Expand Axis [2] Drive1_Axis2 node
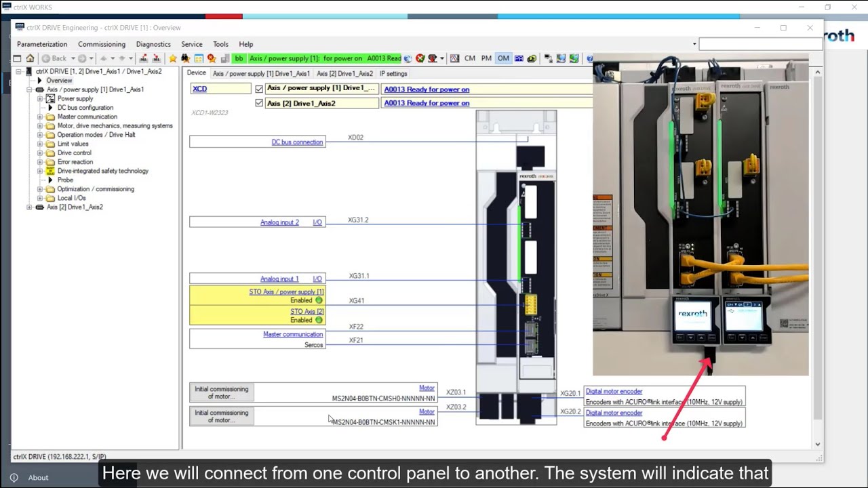The image size is (868, 488). tap(28, 207)
